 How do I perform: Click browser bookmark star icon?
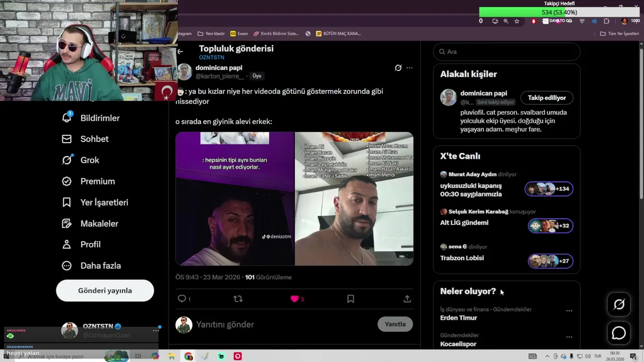coord(517,21)
